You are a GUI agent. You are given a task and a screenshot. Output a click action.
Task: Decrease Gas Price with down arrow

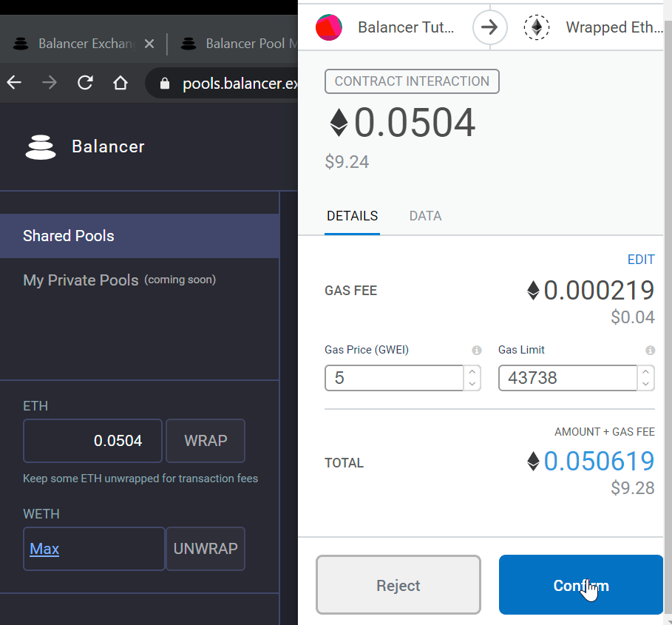coord(472,384)
